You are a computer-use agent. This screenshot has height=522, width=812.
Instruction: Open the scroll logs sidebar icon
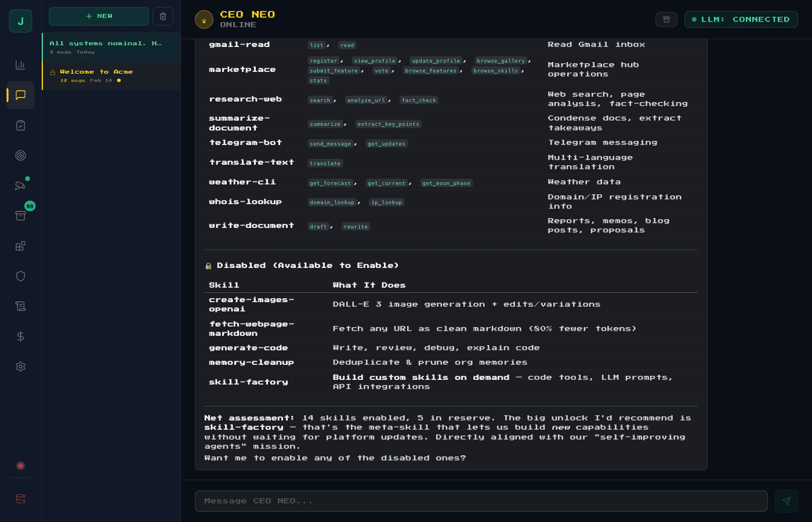tap(20, 306)
